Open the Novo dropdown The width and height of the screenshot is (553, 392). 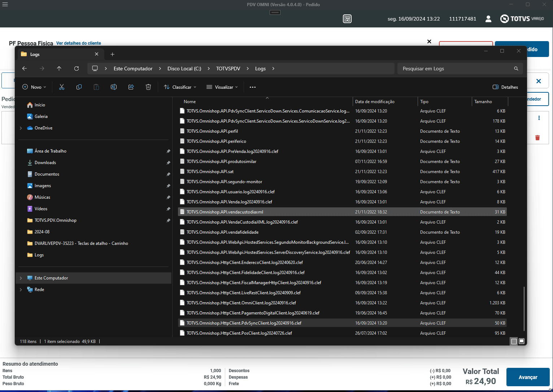[x=34, y=87]
